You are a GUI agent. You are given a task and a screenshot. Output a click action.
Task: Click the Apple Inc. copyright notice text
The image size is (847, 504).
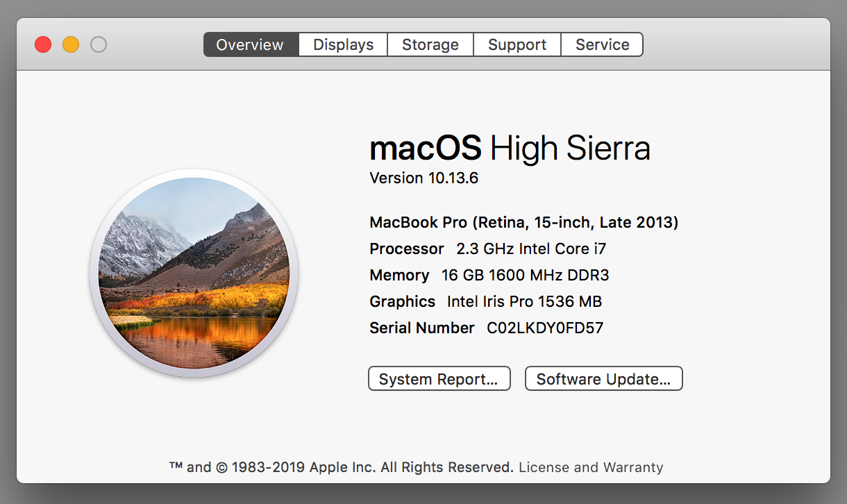click(x=342, y=467)
